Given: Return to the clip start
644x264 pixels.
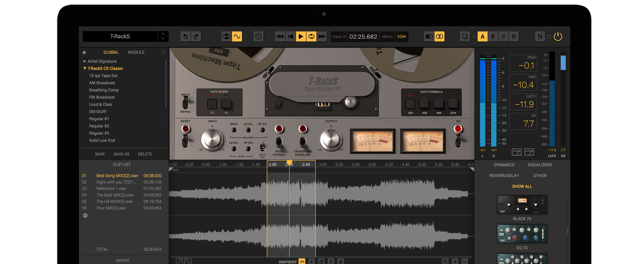Looking at the screenshot, I should (x=290, y=37).
